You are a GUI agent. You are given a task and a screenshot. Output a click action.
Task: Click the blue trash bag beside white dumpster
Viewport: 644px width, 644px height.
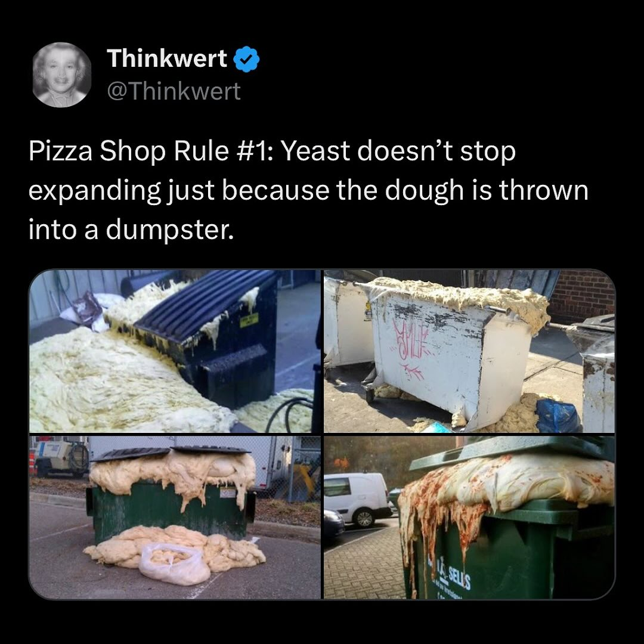pyautogui.click(x=558, y=415)
